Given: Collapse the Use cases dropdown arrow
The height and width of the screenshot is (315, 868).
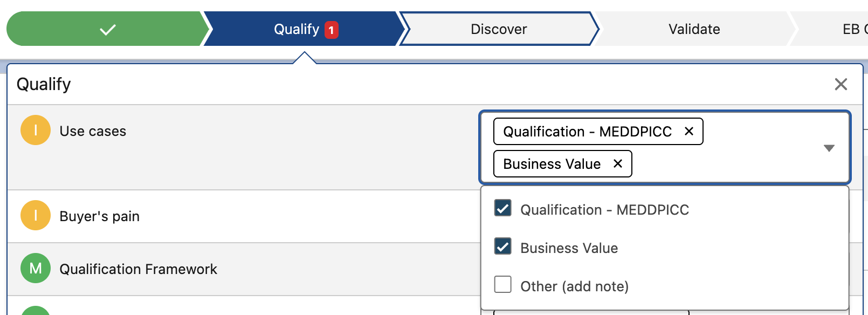Looking at the screenshot, I should point(829,148).
